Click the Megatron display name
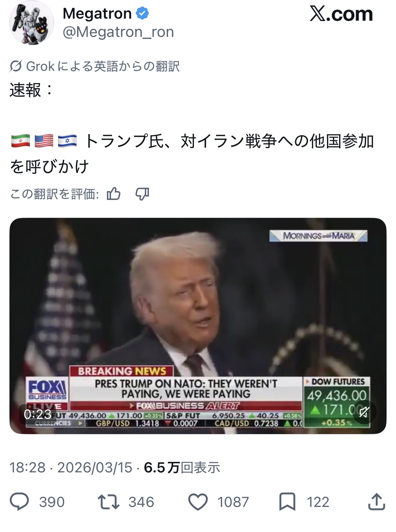Screen dimensions: 396x532 97,14
